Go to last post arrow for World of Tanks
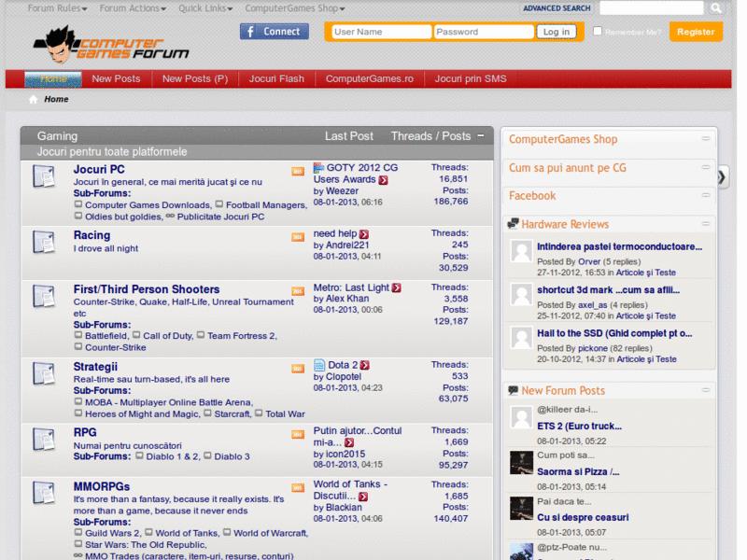 (x=363, y=497)
